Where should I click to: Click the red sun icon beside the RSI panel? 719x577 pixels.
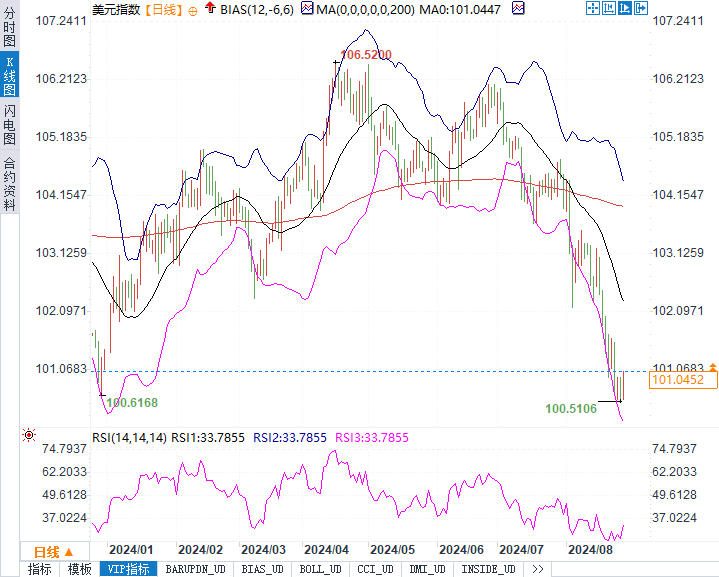click(29, 435)
